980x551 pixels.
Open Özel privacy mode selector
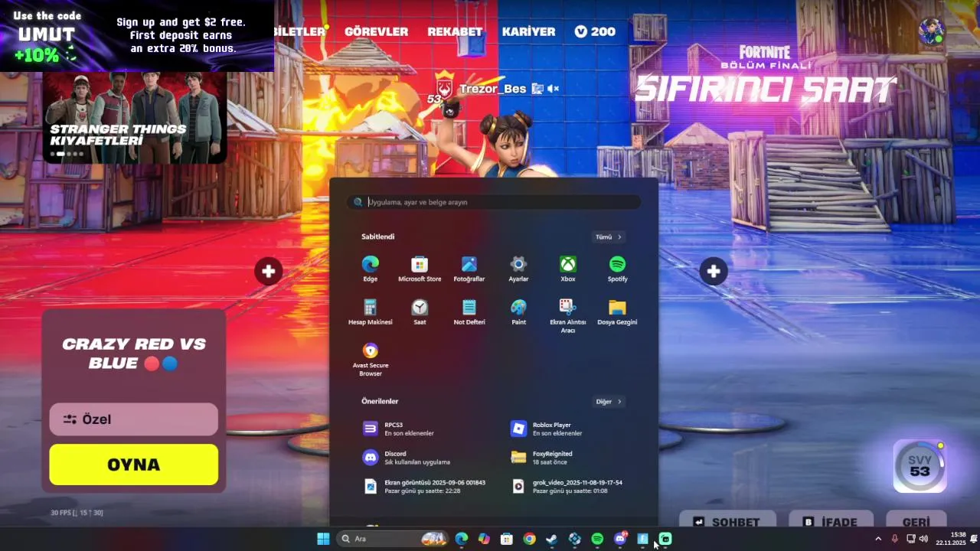(134, 419)
